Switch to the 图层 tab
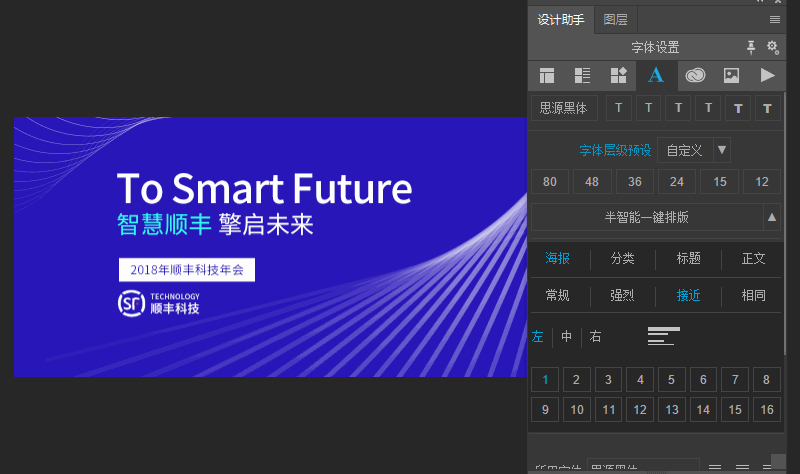This screenshot has width=800, height=474. coord(615,20)
